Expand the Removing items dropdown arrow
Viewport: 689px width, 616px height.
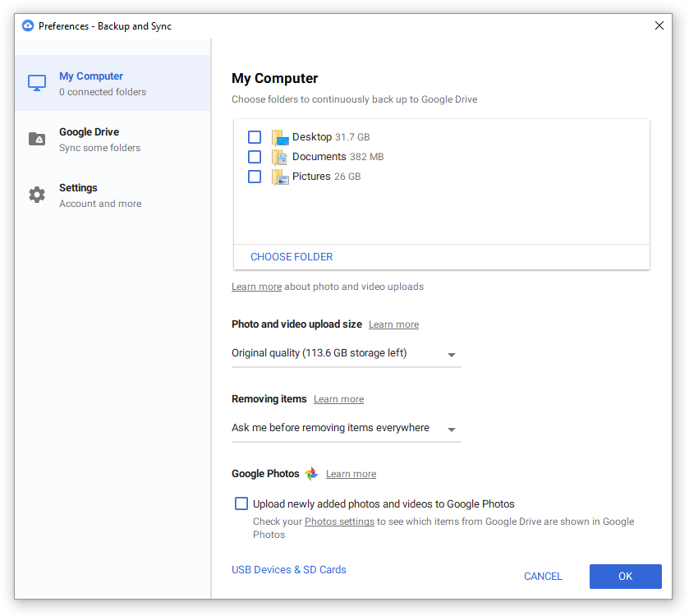[452, 430]
